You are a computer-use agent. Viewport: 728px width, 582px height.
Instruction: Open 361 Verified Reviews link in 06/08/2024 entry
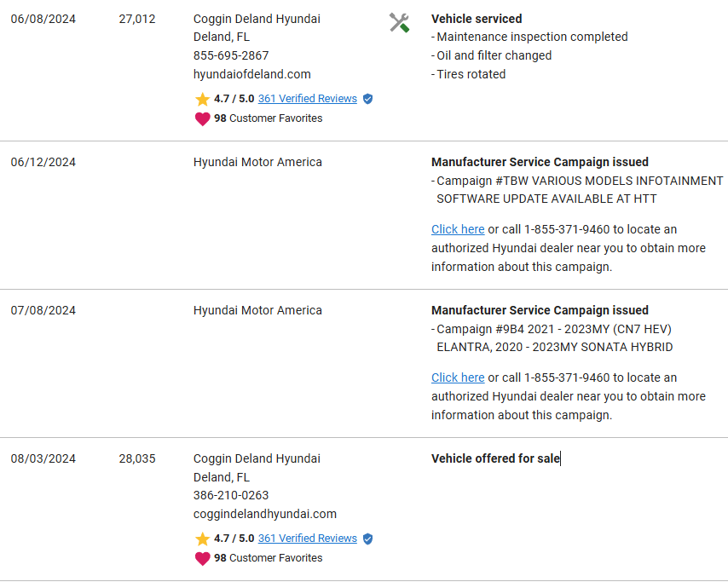click(307, 99)
